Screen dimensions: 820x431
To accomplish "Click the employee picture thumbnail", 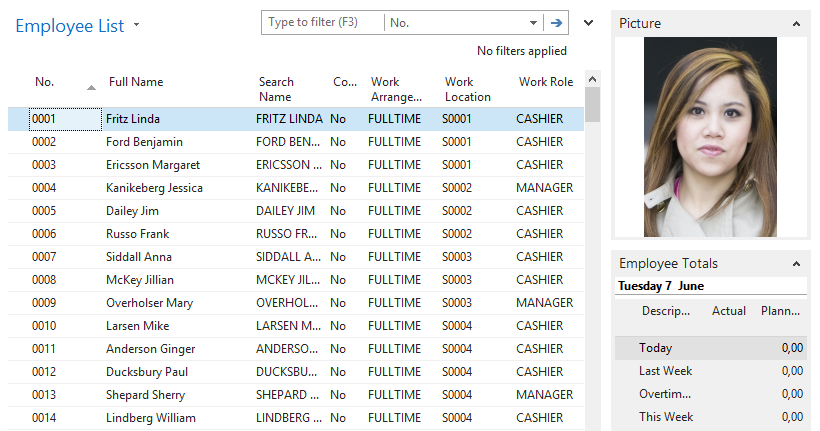I will pyautogui.click(x=710, y=137).
